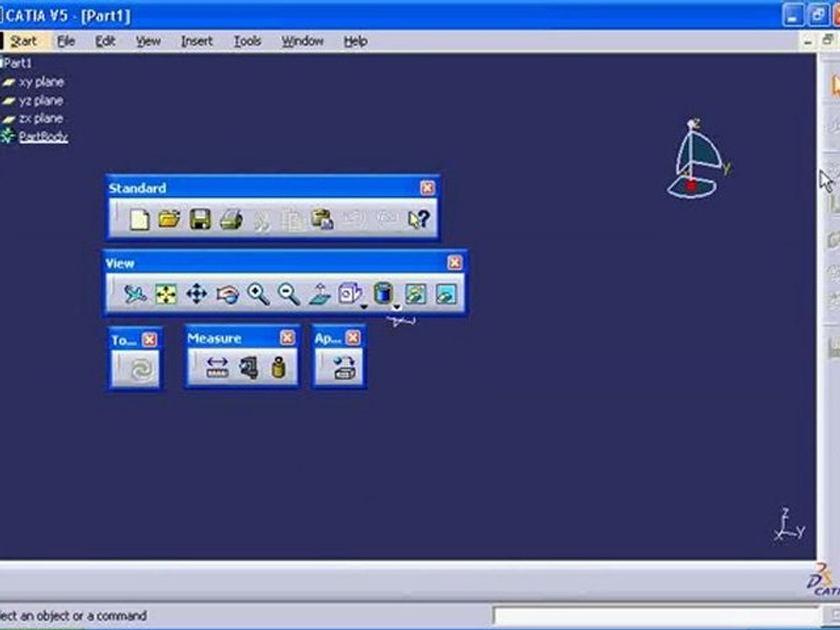Viewport: 840px width, 630px height.
Task: Click the Undo icon in Standard toolbar
Action: [x=353, y=219]
